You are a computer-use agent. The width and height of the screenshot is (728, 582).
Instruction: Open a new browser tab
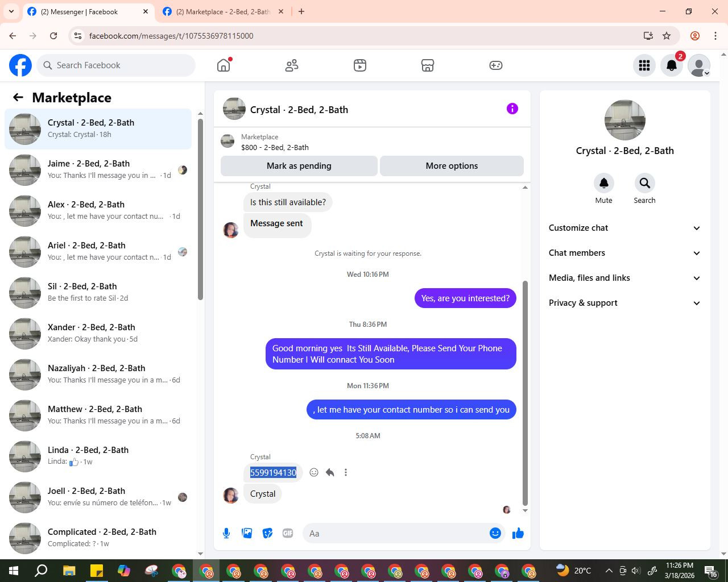[x=301, y=11]
